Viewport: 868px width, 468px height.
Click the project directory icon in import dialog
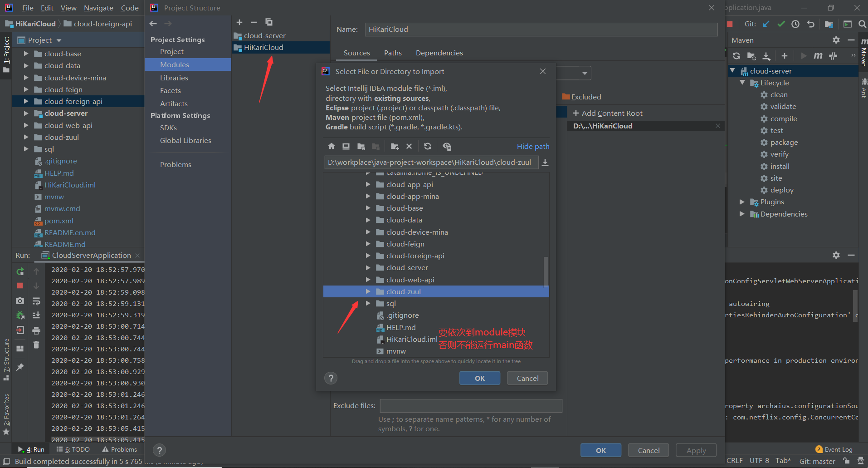point(361,146)
